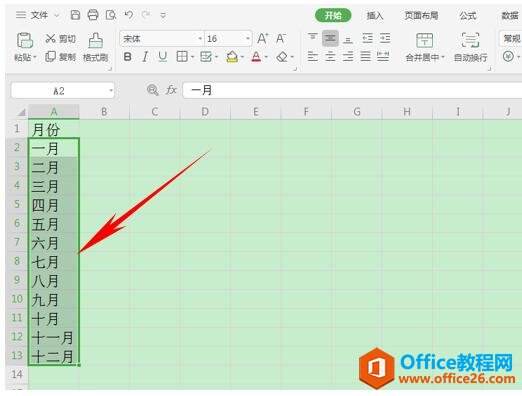Screen dimensions: 522x396
Task: Increase indent icon
Action: point(385,38)
